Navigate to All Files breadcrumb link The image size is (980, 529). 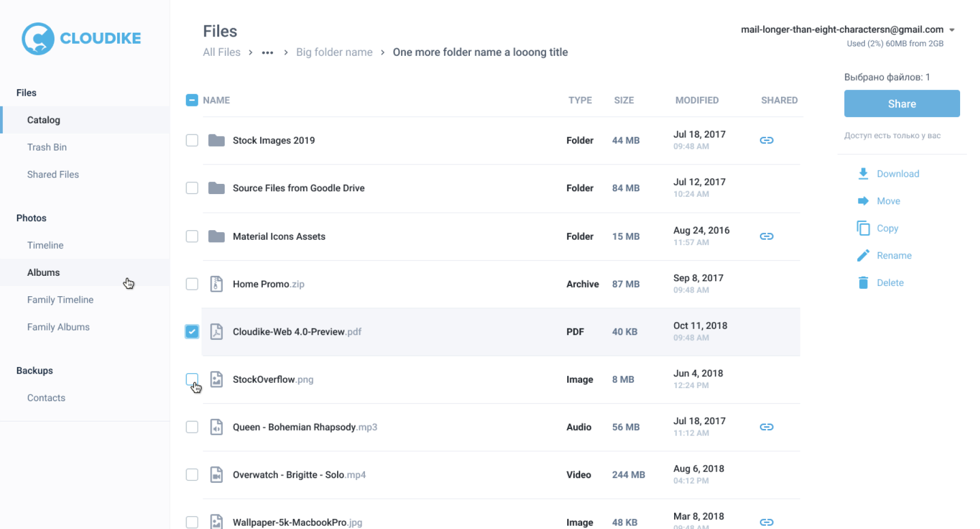pos(221,52)
